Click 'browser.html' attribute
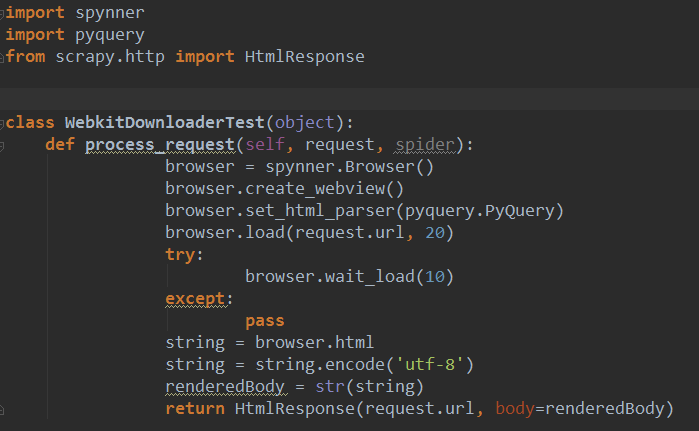 [x=314, y=343]
